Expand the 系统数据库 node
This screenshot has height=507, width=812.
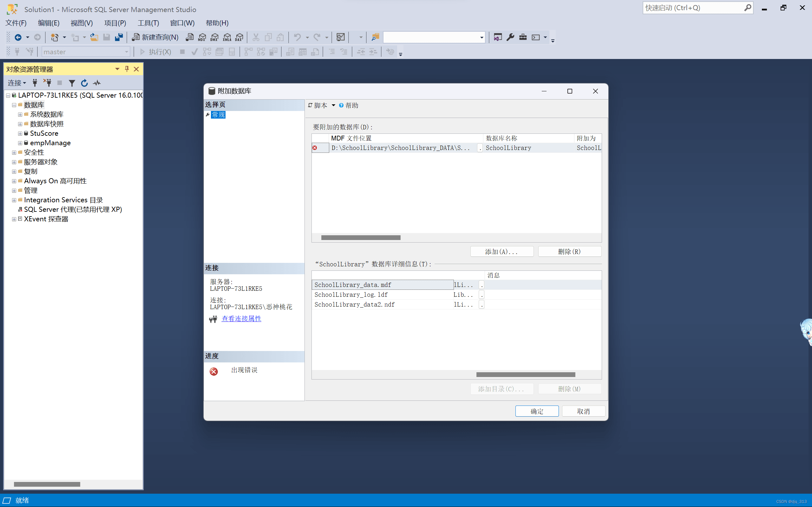20,114
